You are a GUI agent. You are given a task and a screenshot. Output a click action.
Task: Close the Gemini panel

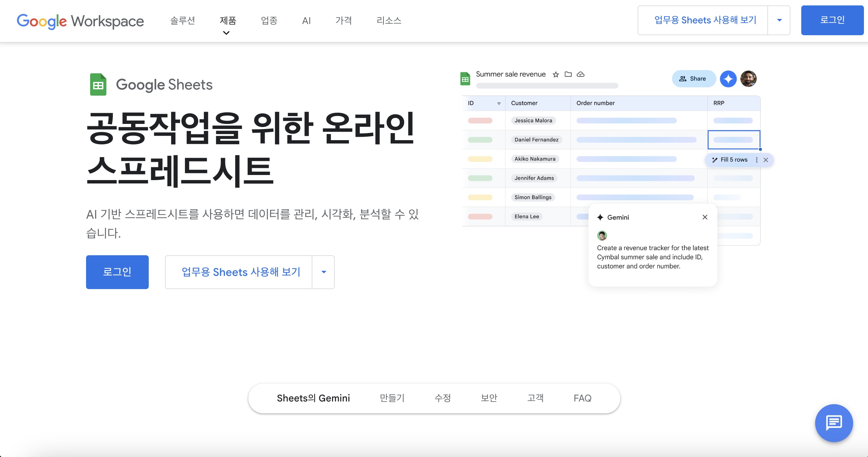[705, 217]
